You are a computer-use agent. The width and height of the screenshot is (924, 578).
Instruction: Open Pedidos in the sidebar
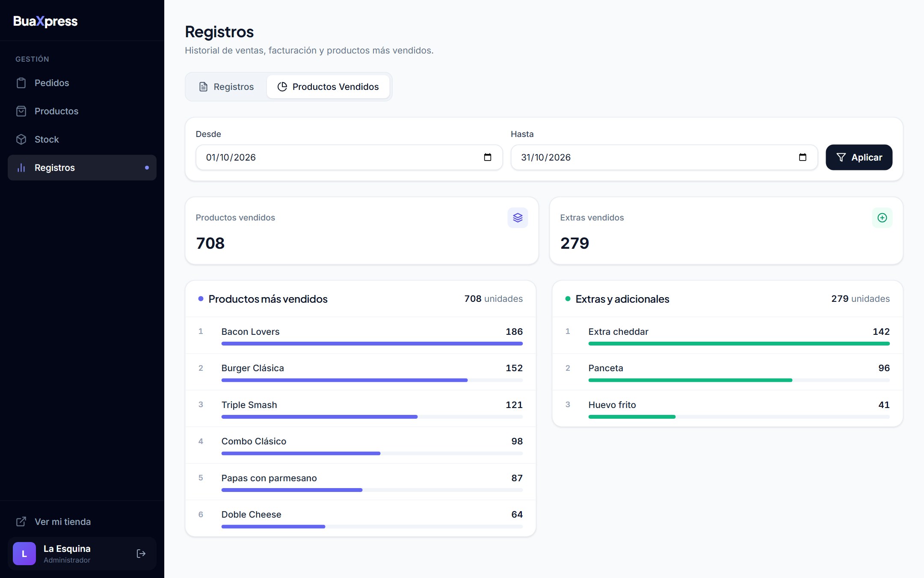coord(82,83)
